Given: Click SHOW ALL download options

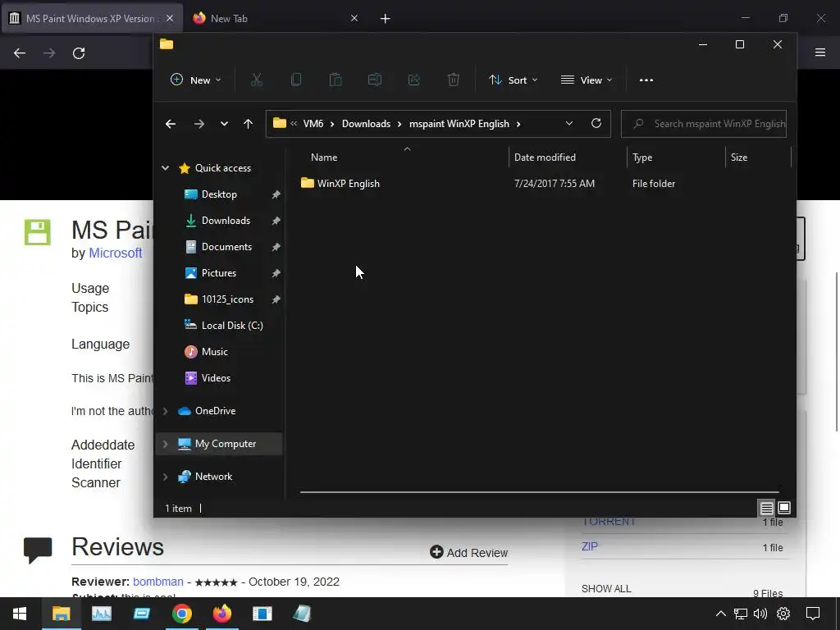Looking at the screenshot, I should pyautogui.click(x=606, y=588).
